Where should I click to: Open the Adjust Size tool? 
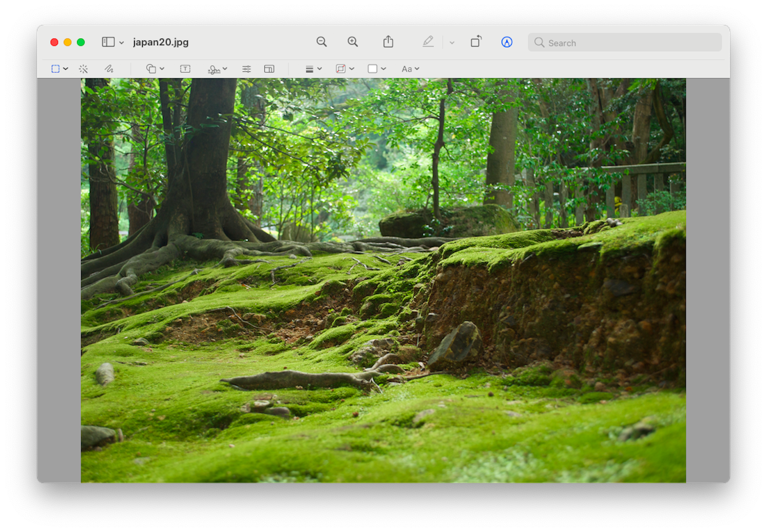(269, 68)
